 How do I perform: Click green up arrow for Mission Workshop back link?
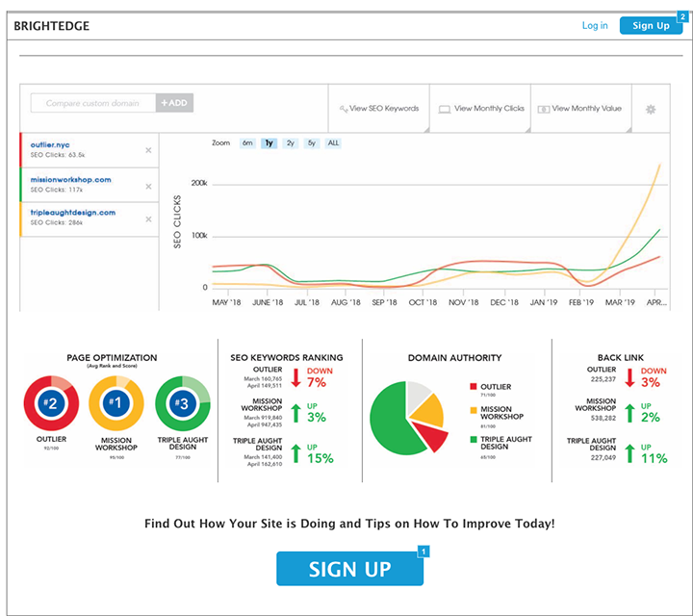point(629,413)
